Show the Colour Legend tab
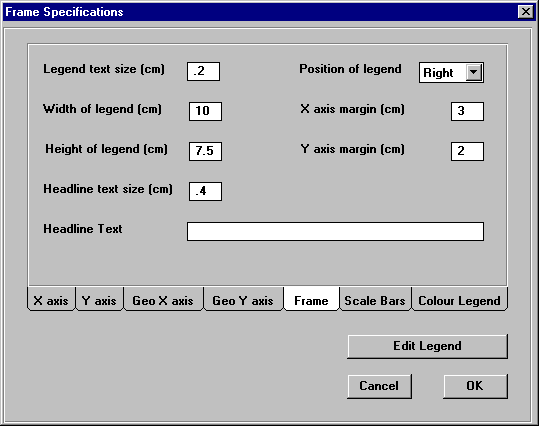 click(x=460, y=300)
